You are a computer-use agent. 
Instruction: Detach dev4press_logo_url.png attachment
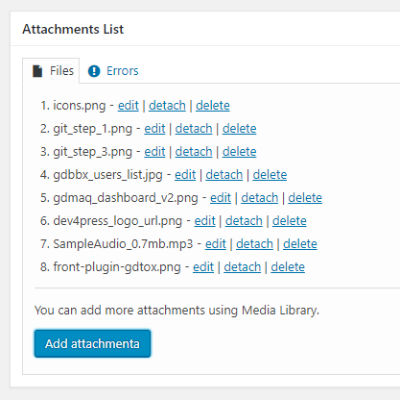(x=244, y=221)
